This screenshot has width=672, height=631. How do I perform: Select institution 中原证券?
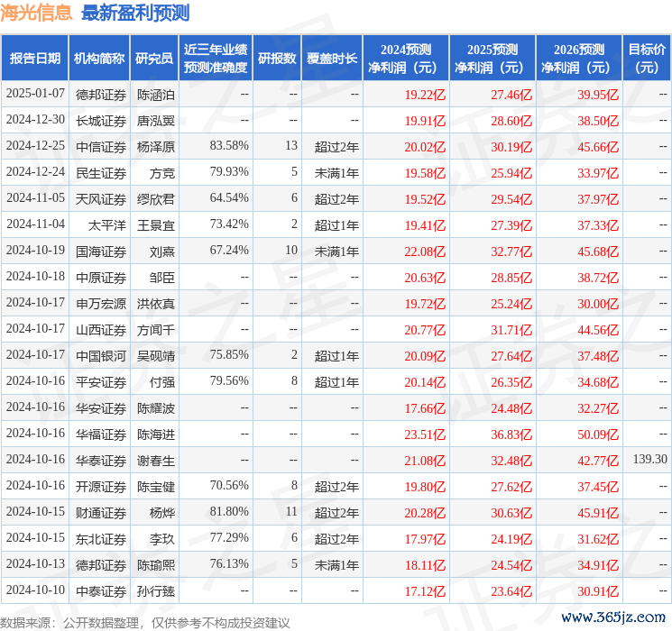click(101, 278)
